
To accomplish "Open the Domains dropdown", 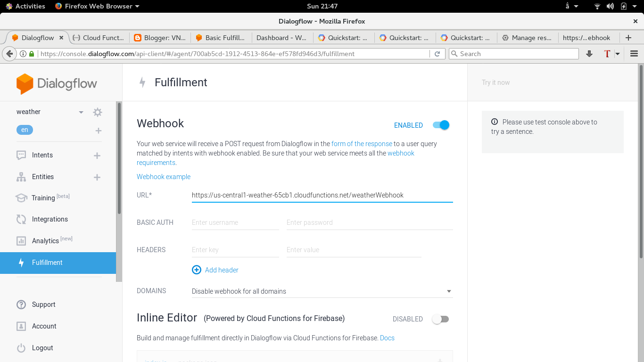I will [x=322, y=291].
